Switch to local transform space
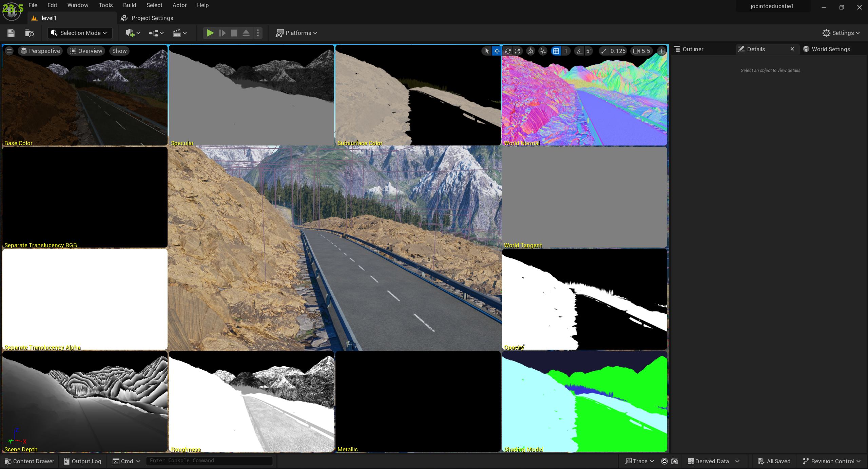This screenshot has width=868, height=469. coord(530,51)
